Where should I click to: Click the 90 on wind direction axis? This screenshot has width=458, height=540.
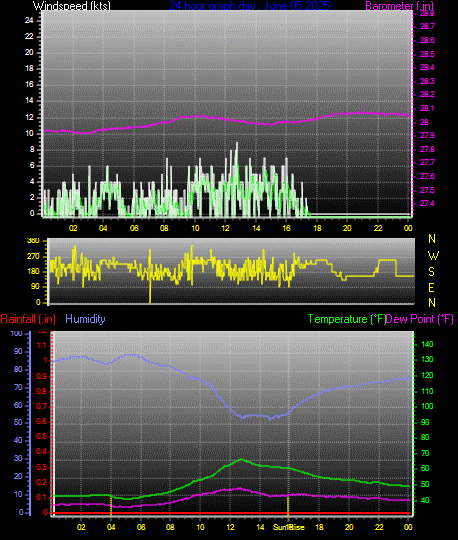click(x=35, y=287)
